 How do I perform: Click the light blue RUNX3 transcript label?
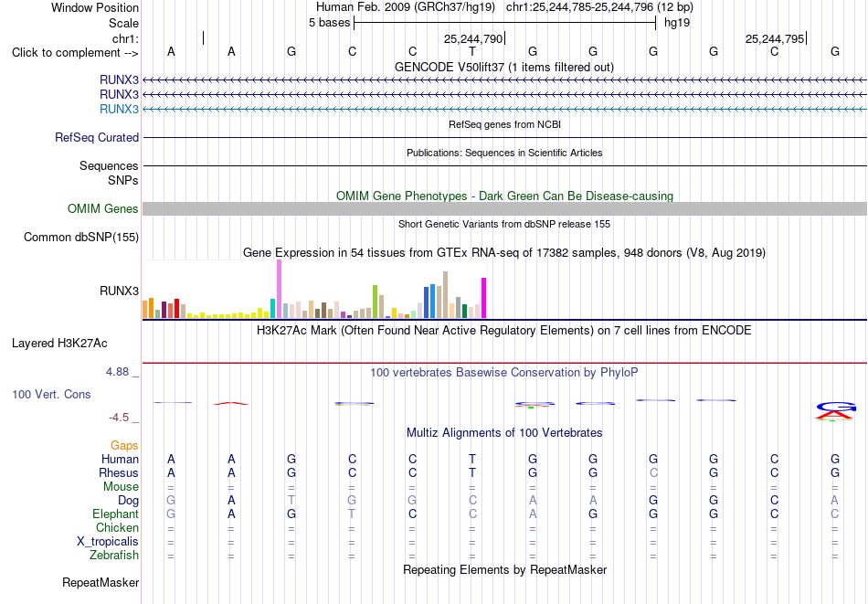click(119, 109)
